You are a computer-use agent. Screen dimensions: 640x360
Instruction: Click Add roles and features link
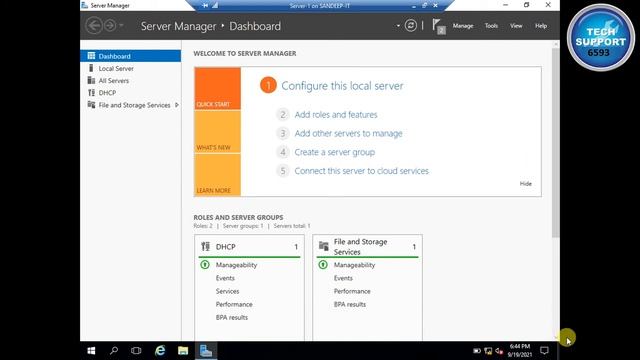click(336, 115)
